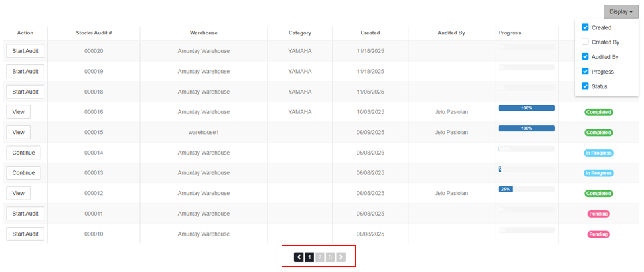Click the Stocks Audit # column header
The width and height of the screenshot is (644, 272).
tap(94, 33)
